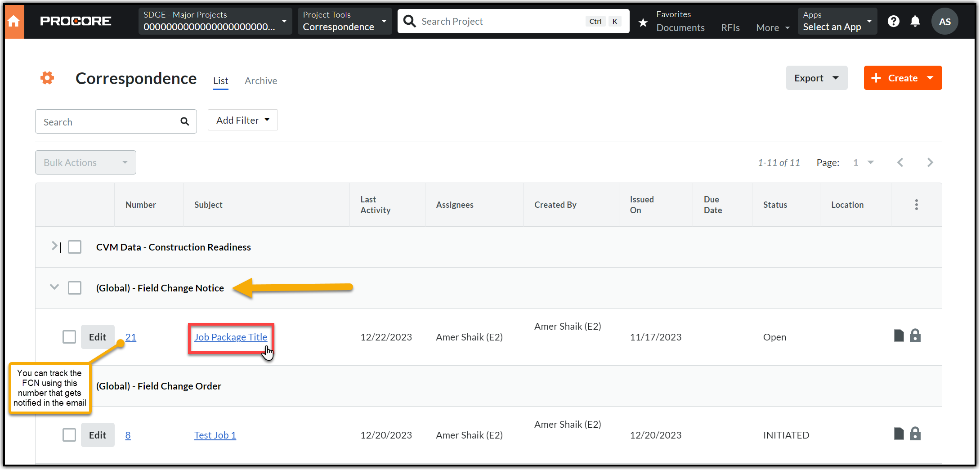This screenshot has height=470, width=980.
Task: Open the notifications bell
Action: click(x=915, y=21)
